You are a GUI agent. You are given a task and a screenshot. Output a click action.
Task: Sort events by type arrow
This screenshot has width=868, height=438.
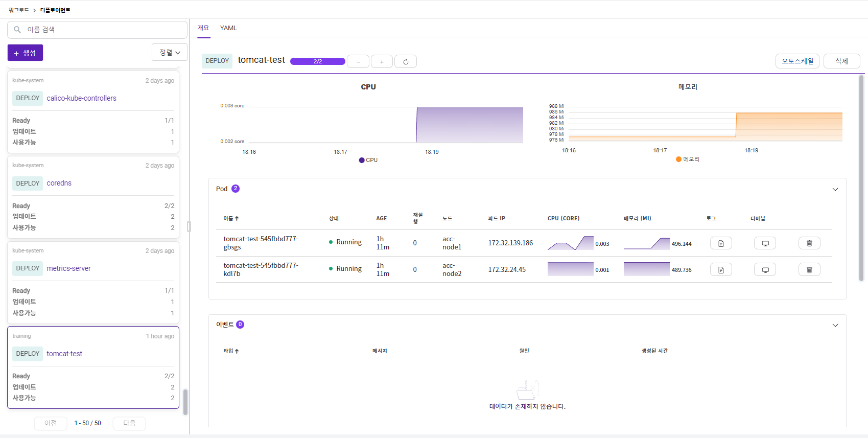pos(237,351)
